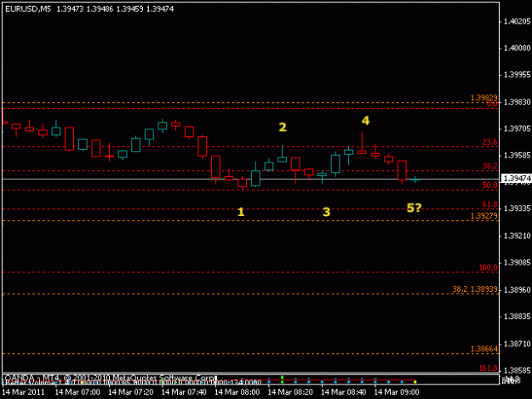Click the 14 Mar 07:40 time label
This screenshot has height=399, width=532.
184,392
